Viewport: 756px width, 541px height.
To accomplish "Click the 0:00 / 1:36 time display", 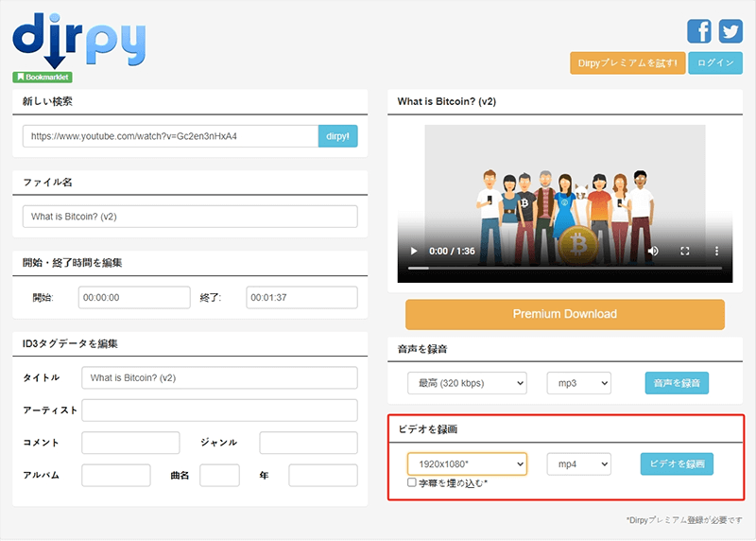I will [x=452, y=251].
